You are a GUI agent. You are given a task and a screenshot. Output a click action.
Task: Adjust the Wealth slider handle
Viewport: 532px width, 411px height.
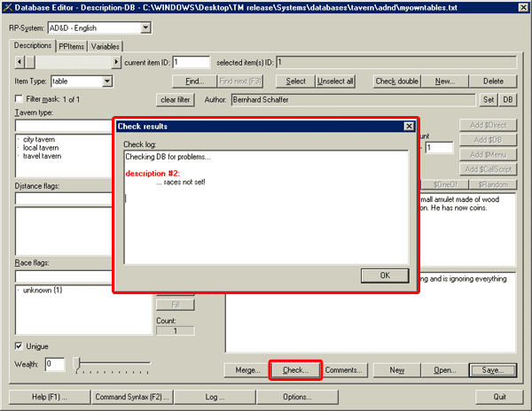78,363
